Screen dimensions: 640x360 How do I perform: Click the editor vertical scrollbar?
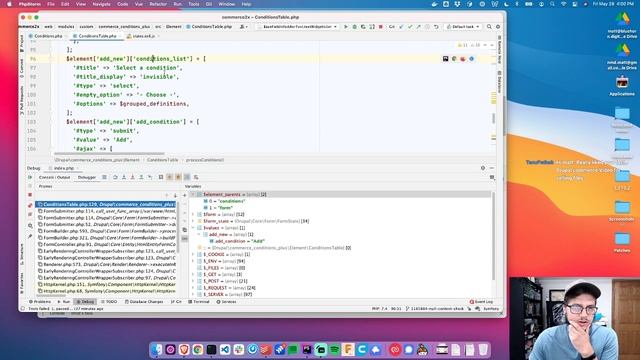[x=493, y=118]
